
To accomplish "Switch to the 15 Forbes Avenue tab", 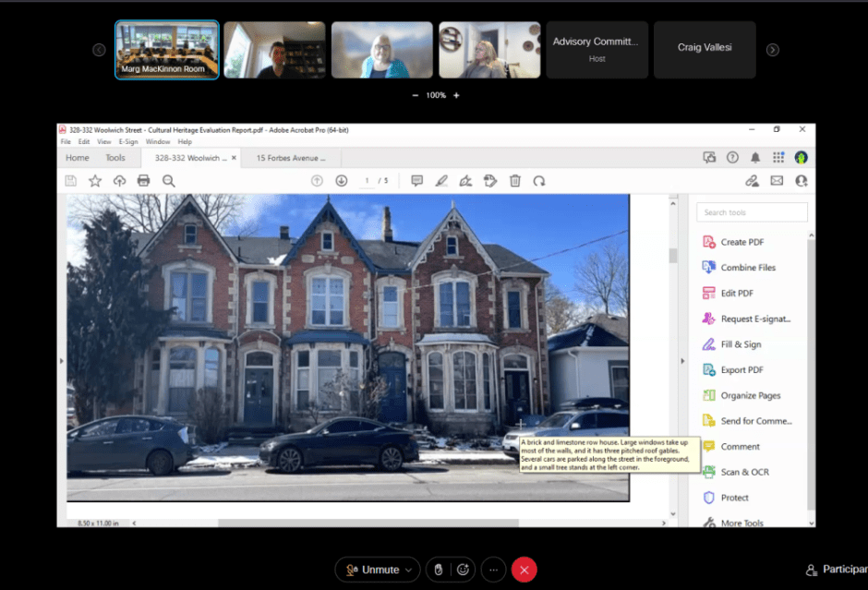I will (290, 158).
